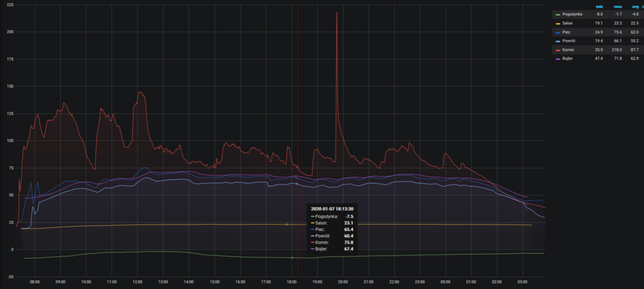Click the Komin curve peak around 09:00

(63, 103)
